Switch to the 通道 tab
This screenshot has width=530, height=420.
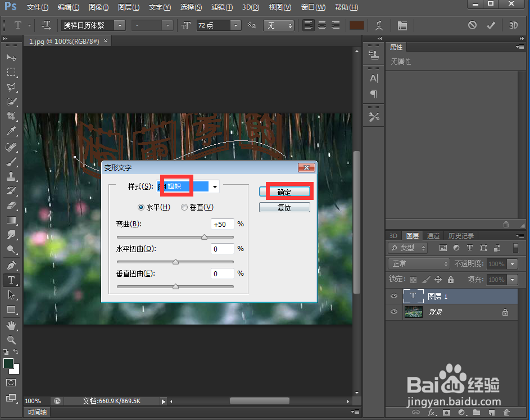click(433, 236)
